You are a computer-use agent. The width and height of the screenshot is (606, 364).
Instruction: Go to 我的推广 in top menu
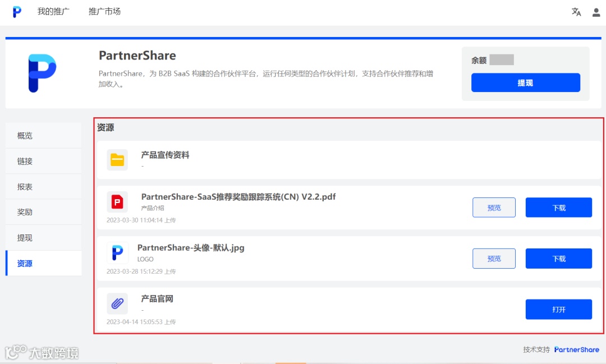pos(53,12)
